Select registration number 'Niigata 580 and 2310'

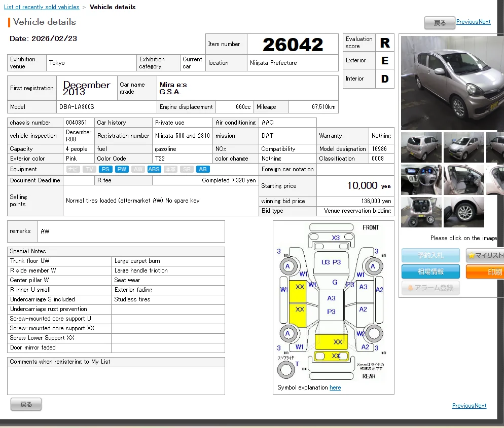coord(182,136)
